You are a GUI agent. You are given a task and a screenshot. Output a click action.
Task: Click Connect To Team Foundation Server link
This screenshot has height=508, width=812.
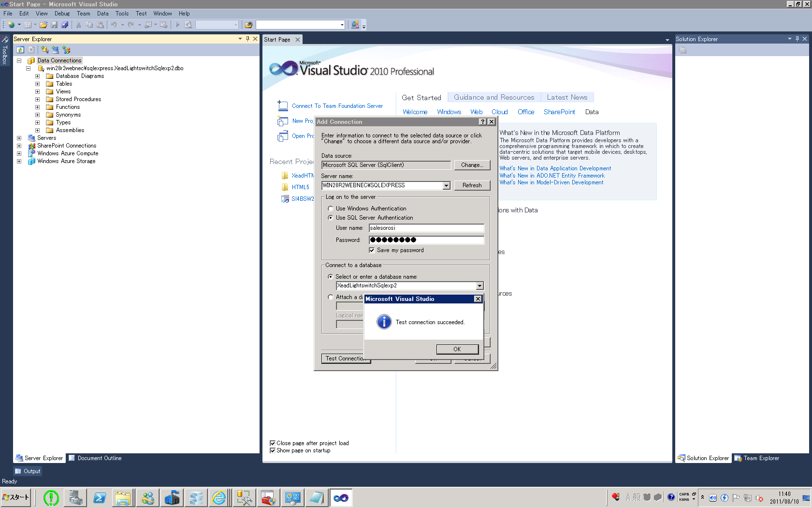(337, 106)
